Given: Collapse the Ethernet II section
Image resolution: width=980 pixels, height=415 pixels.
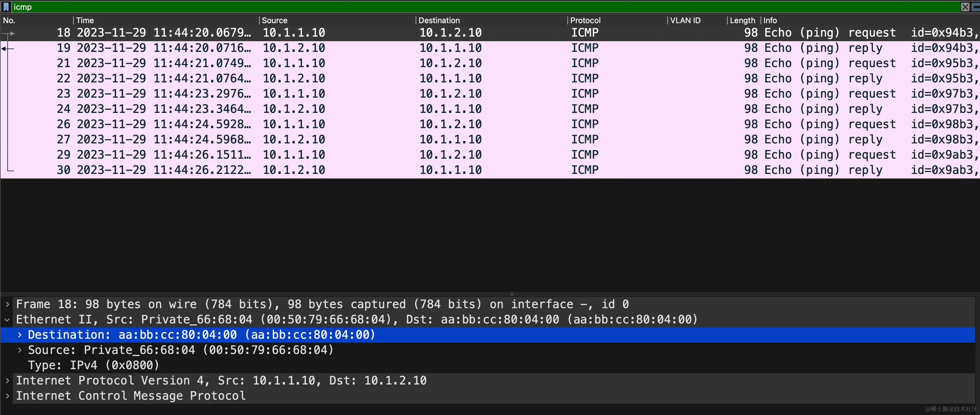Looking at the screenshot, I should tap(7, 320).
